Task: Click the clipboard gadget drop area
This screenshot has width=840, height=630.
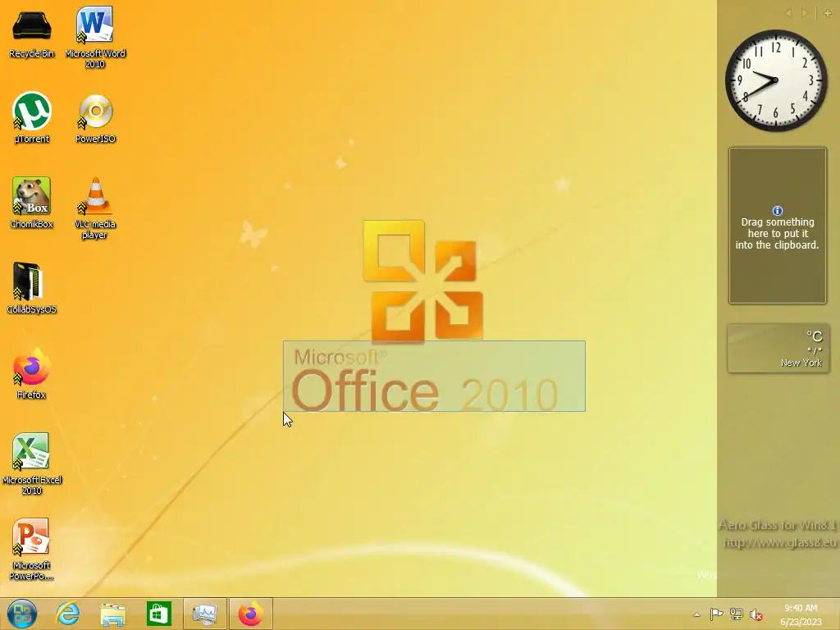Action: click(x=778, y=226)
